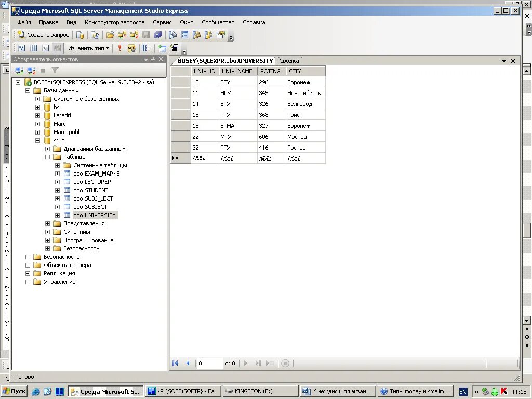Expand the Представления folder node

pyautogui.click(x=47, y=223)
